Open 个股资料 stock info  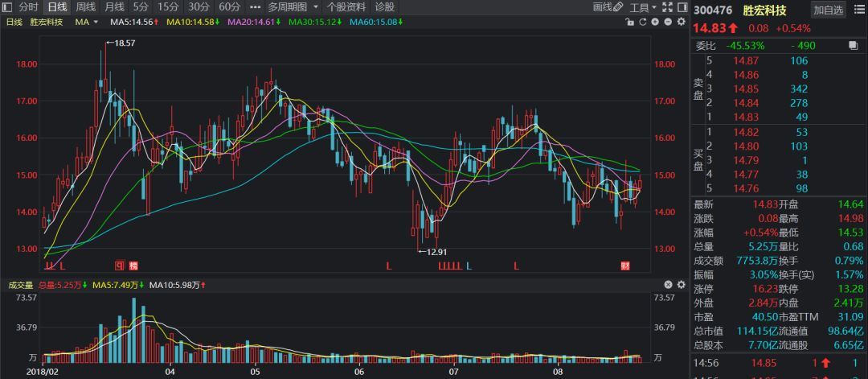[x=346, y=7]
